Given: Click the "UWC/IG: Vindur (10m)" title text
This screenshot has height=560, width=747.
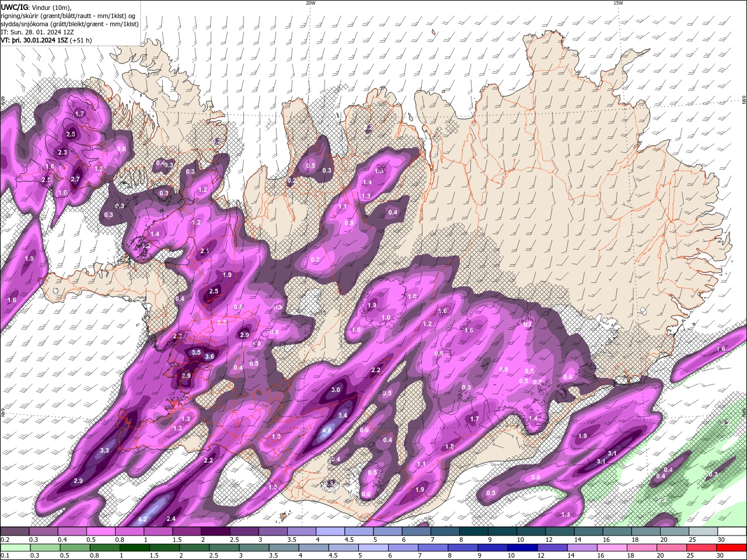Looking at the screenshot, I should (36, 6).
